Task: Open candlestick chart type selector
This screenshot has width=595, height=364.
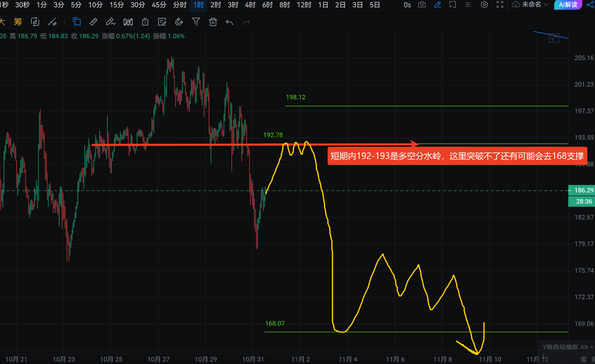Action: [128, 22]
